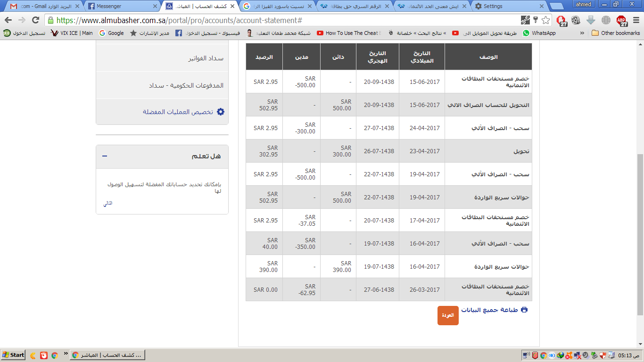Open the AdBlock Plus extension icon
This screenshot has width=644, height=362.
click(622, 20)
